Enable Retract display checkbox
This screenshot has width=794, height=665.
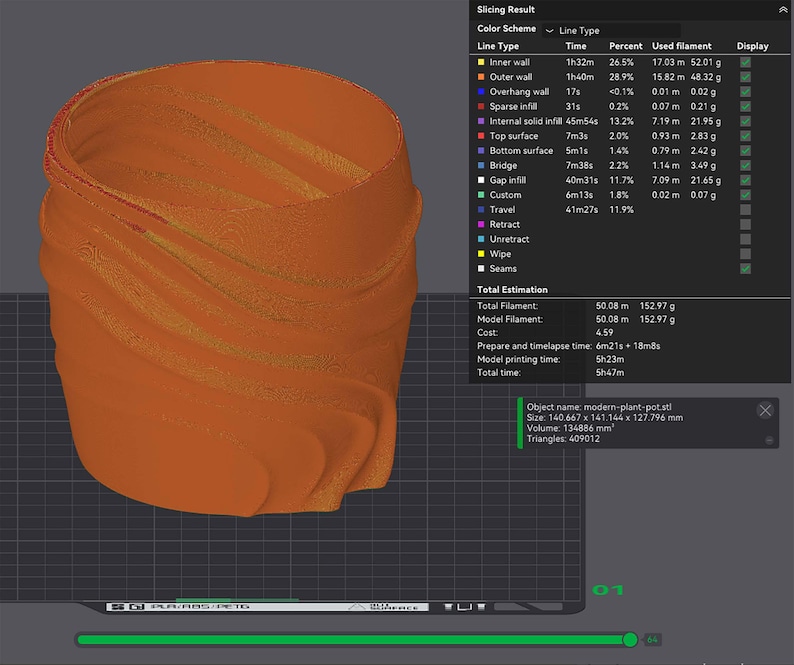tap(745, 224)
